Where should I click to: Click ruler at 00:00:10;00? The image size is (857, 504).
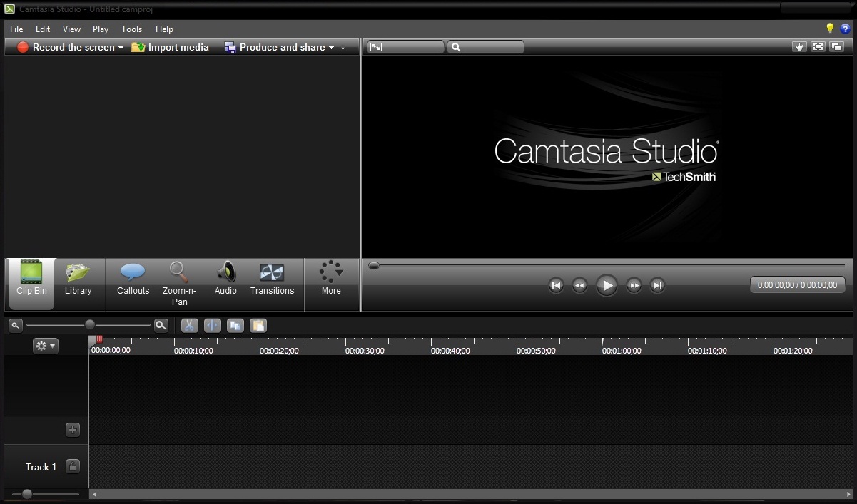[193, 350]
